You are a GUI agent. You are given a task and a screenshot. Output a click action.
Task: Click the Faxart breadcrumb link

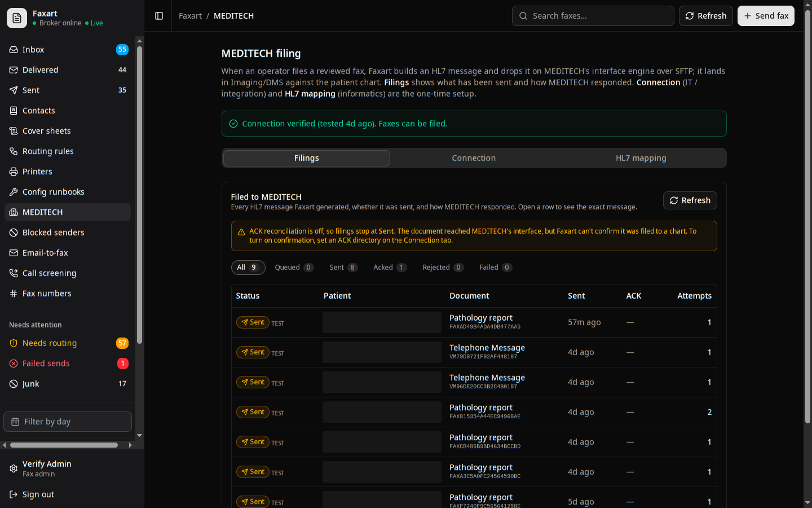pos(190,16)
